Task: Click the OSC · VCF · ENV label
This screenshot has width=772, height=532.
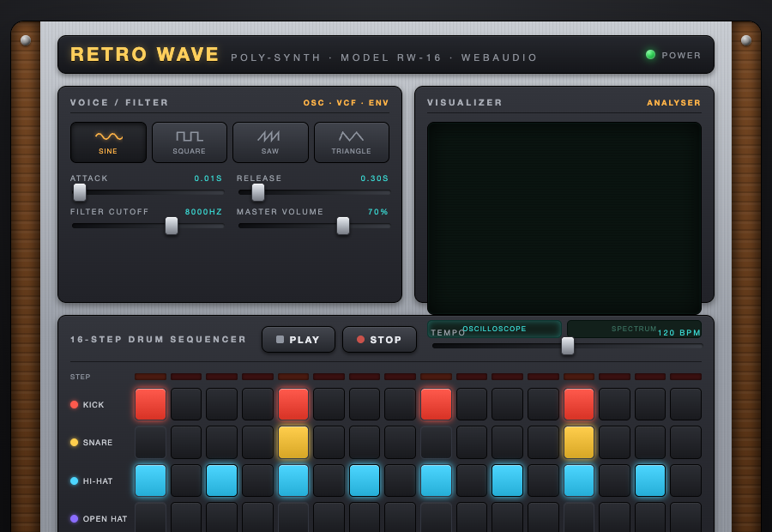Action: [x=347, y=102]
